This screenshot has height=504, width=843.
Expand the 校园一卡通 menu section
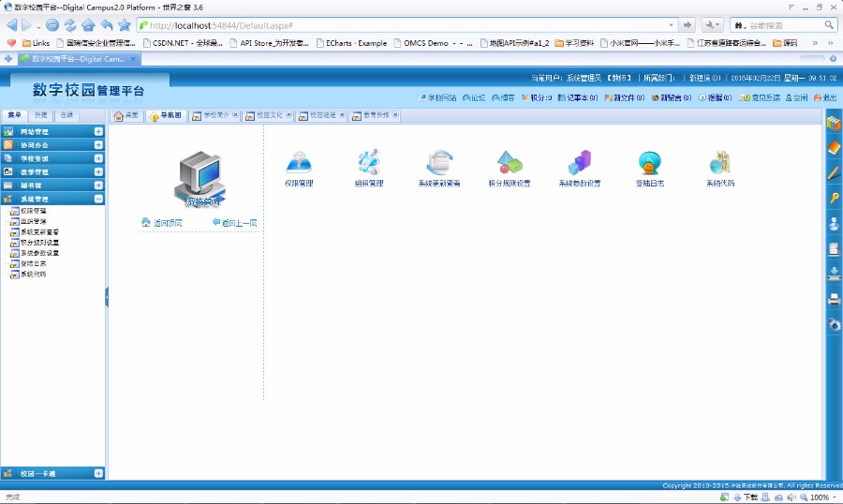point(98,473)
